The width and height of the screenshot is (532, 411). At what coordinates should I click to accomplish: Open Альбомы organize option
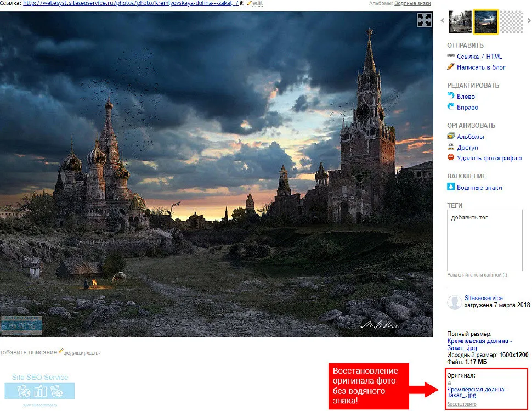pos(470,137)
